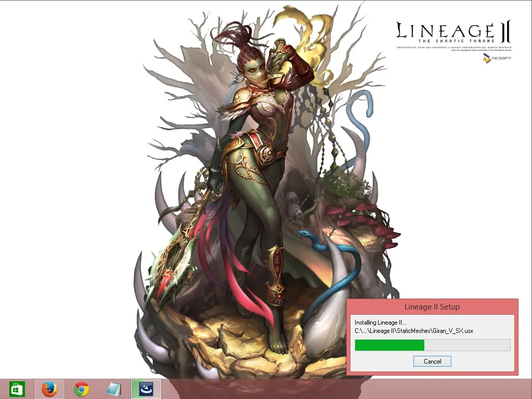Open the notepad icon on the taskbar
Image resolution: width=532 pixels, height=399 pixels.
pyautogui.click(x=114, y=389)
